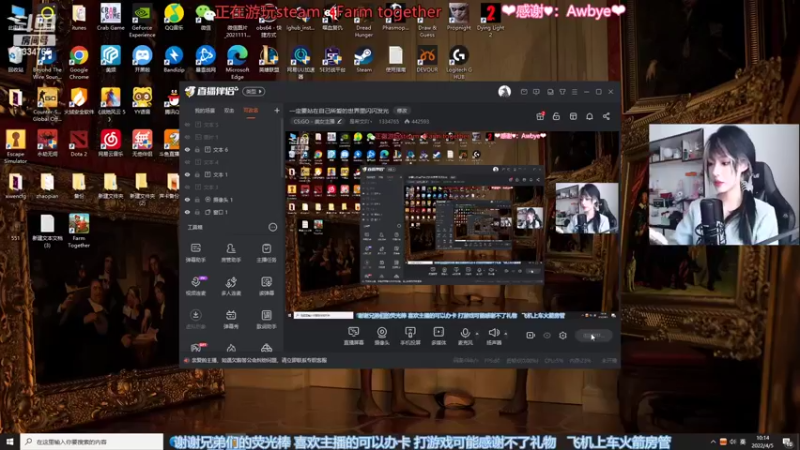Switch to the second scene tab

point(229,110)
